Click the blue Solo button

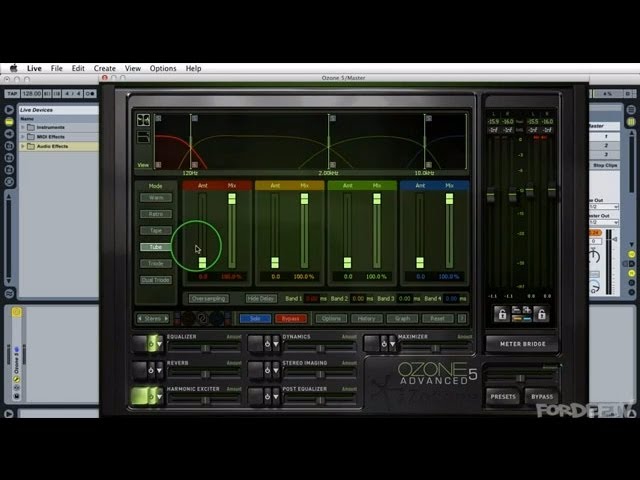coord(255,318)
